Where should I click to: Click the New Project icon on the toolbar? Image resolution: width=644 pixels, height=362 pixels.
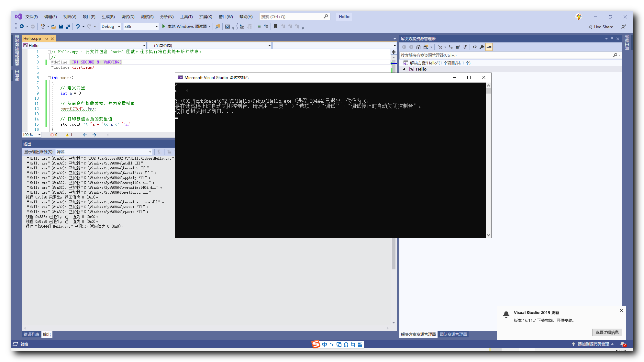point(42,27)
